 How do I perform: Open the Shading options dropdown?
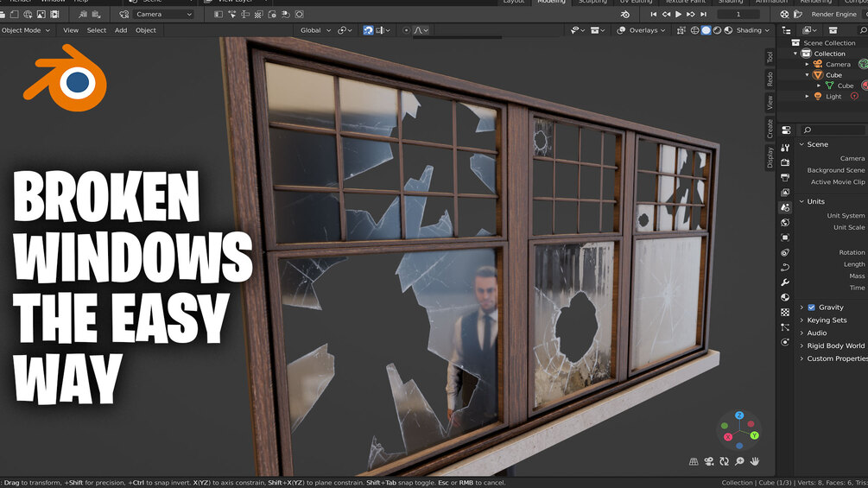(x=753, y=30)
